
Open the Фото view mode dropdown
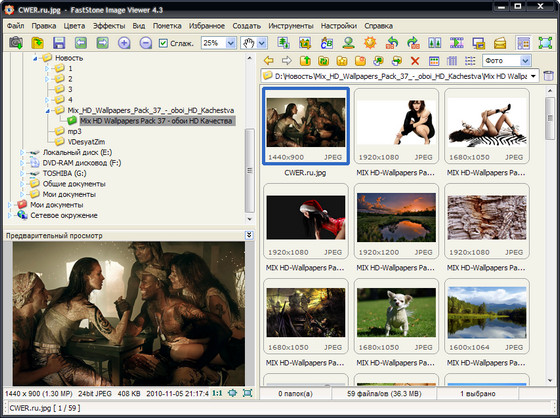525,61
